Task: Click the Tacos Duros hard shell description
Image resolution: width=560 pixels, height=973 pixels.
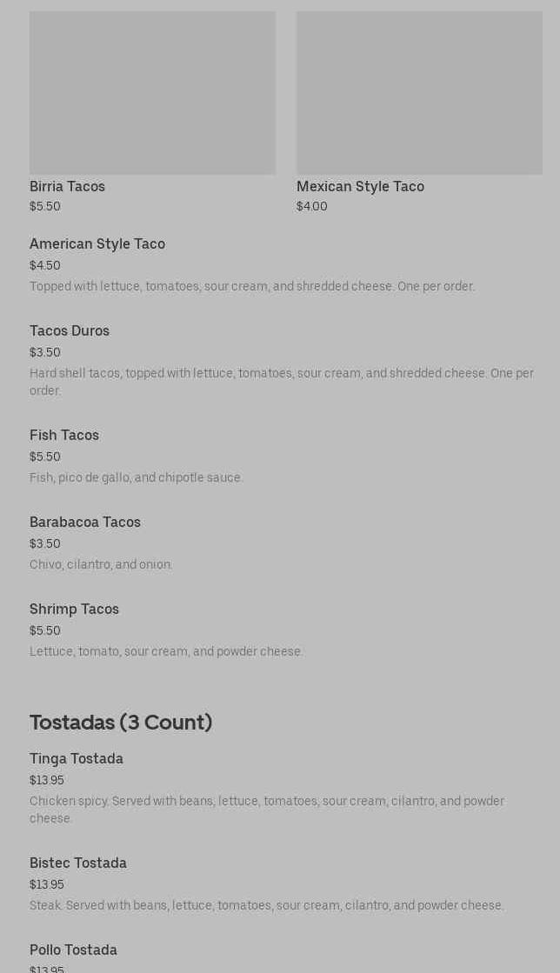Action: 281,382
